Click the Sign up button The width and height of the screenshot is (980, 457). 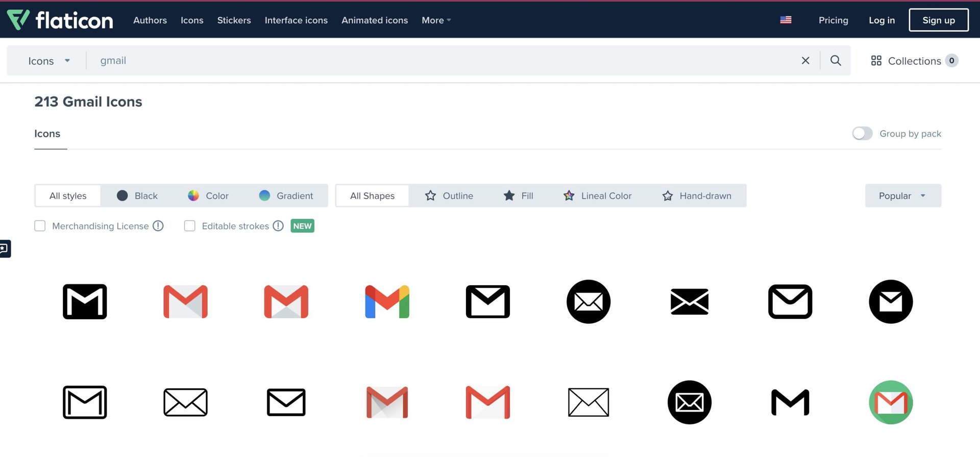click(939, 20)
